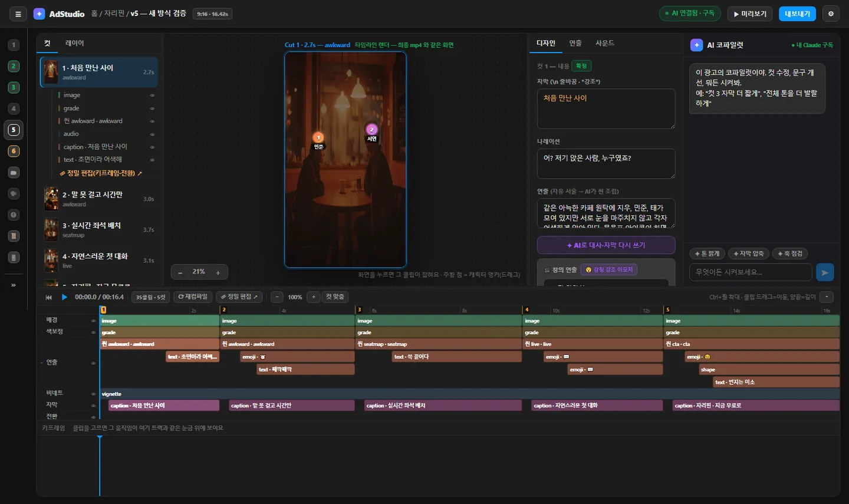Jump playback to the timeline start
The image size is (849, 504).
[48, 297]
